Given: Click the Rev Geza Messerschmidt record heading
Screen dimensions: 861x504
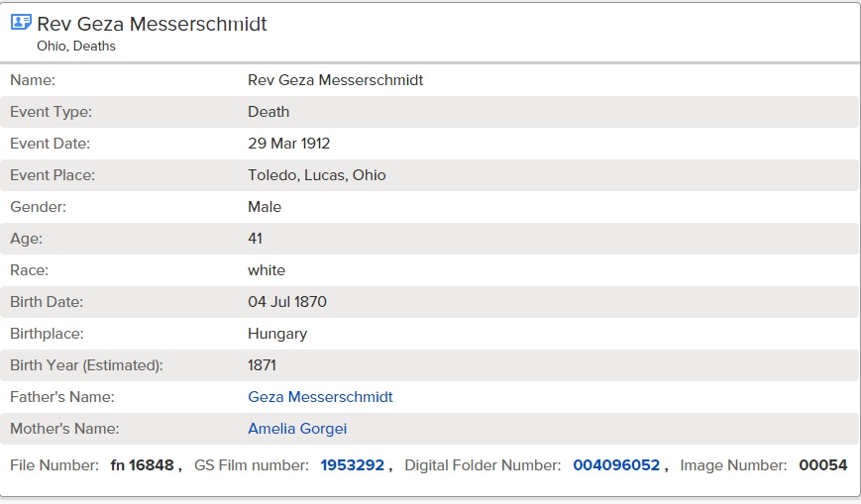Looking at the screenshot, I should (152, 24).
